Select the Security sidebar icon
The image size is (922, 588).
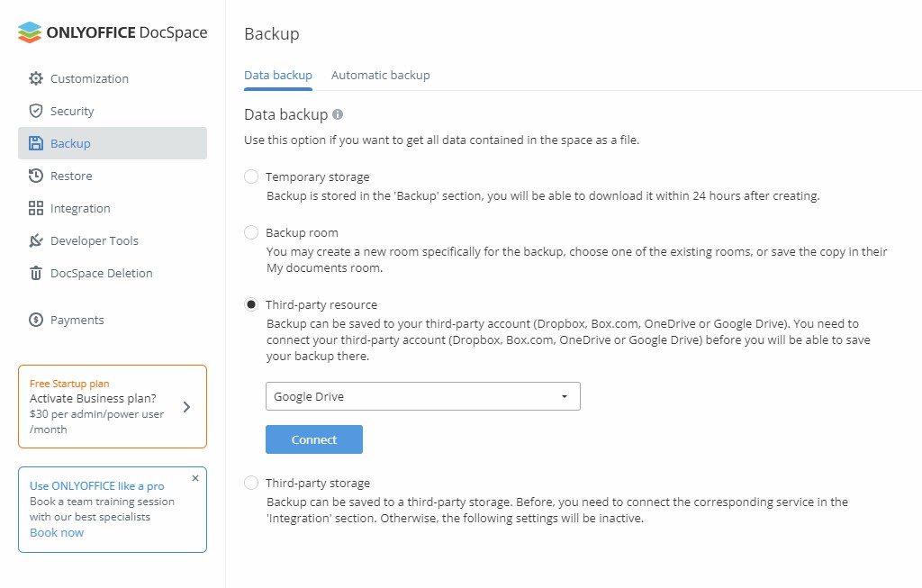tap(37, 111)
